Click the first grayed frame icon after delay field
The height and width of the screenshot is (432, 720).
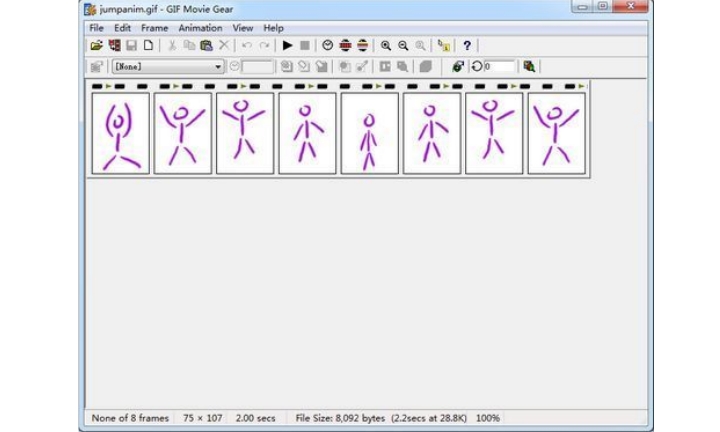pyautogui.click(x=287, y=67)
